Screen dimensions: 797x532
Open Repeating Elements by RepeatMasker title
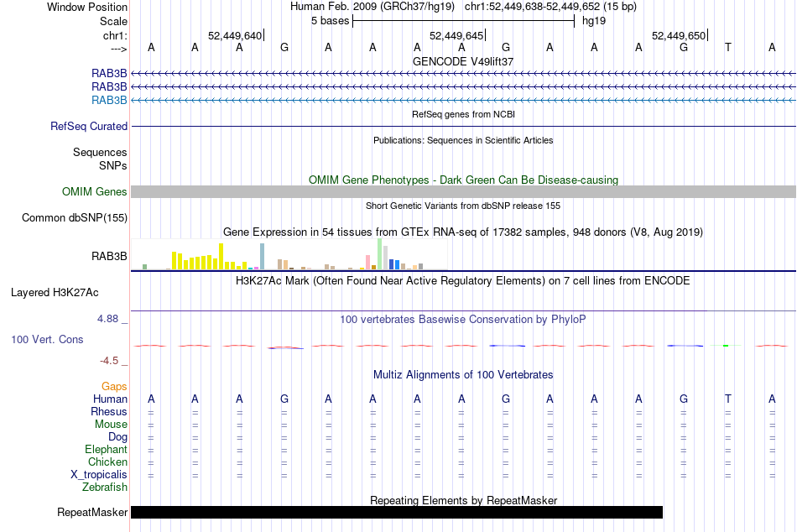463,500
